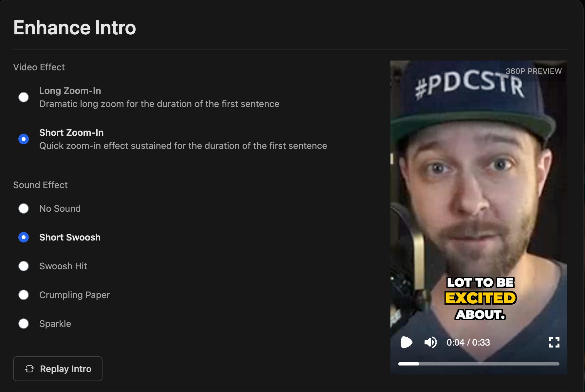Choose the Short Swoosh radio option
This screenshot has width=585, height=392.
[24, 237]
